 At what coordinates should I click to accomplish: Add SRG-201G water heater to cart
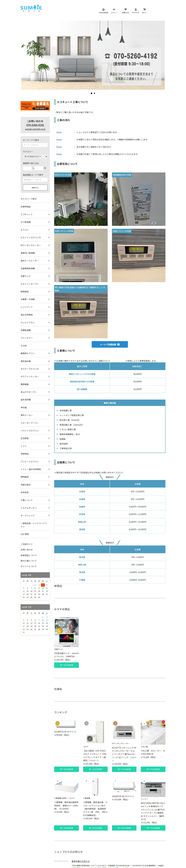coord(95,828)
